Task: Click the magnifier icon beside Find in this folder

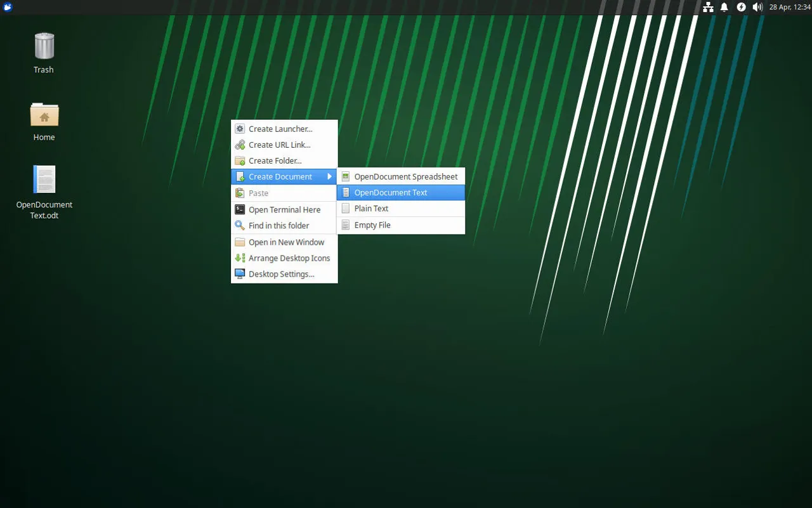Action: coord(240,225)
